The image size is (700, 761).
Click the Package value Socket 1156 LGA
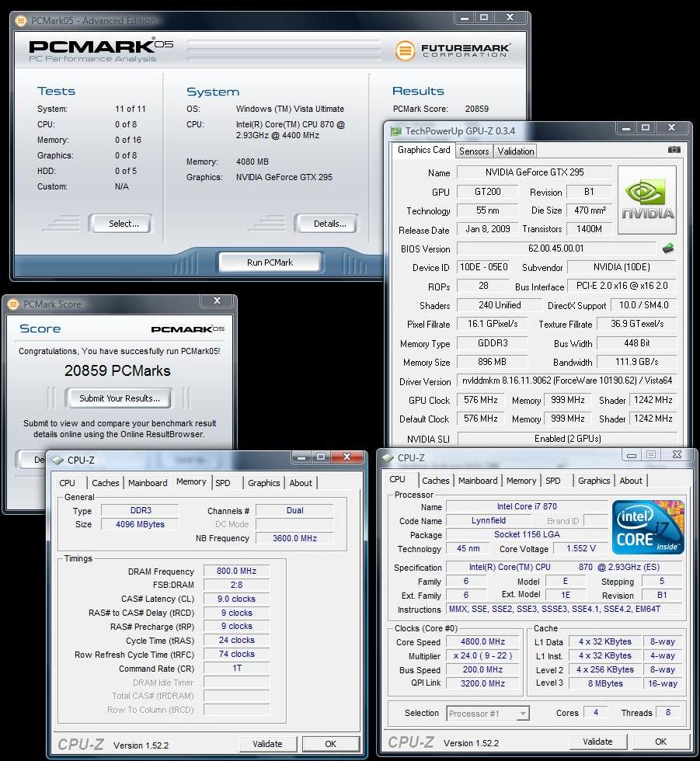pyautogui.click(x=527, y=534)
